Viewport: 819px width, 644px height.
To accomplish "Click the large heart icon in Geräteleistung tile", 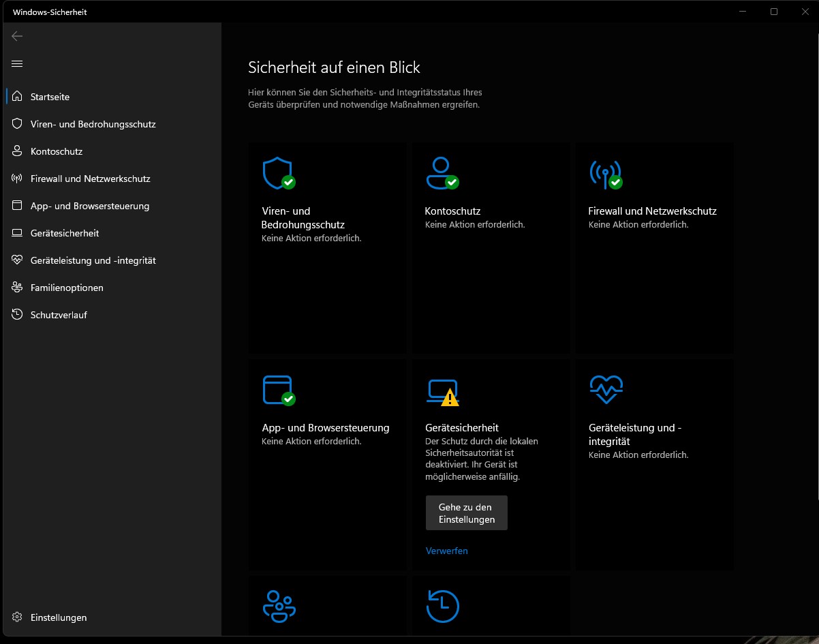I will 606,390.
